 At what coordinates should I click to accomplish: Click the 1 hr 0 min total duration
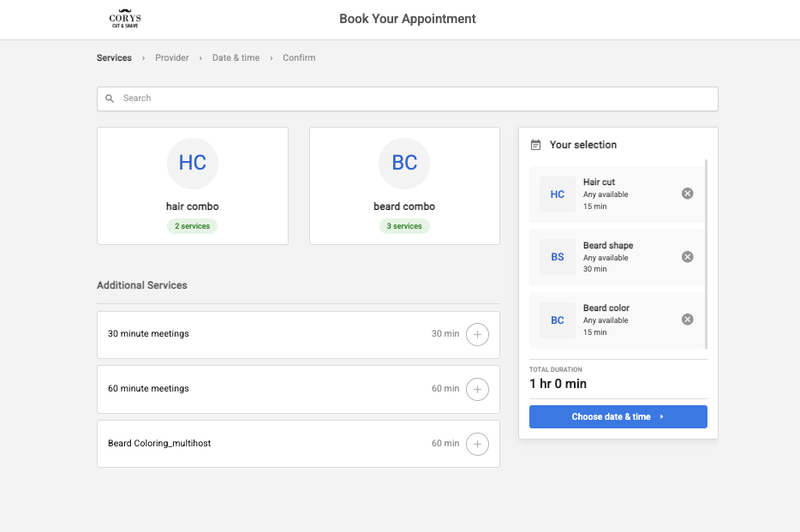tap(558, 384)
